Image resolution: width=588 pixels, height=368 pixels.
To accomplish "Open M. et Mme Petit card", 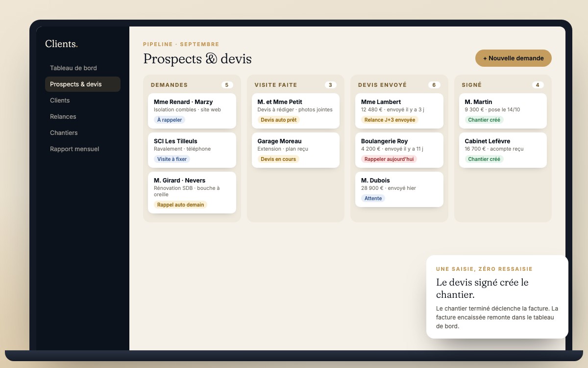I will [295, 111].
